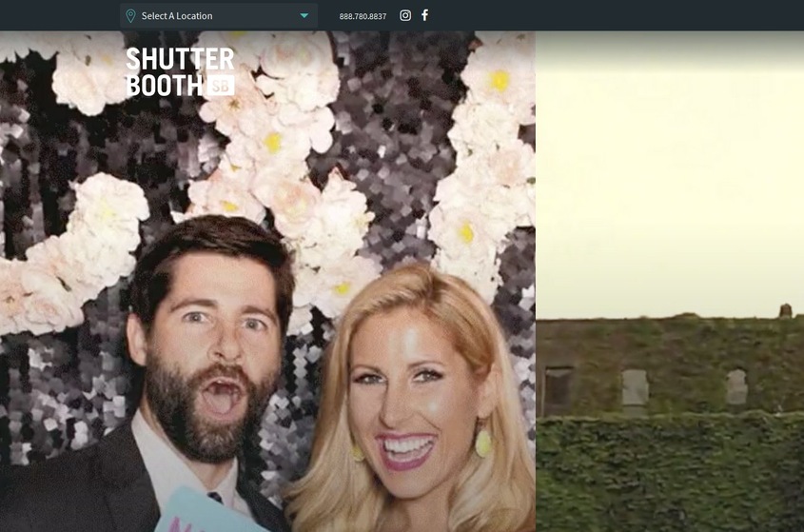Click the map pin location icon
Viewport: 804px width, 532px height.
point(130,16)
